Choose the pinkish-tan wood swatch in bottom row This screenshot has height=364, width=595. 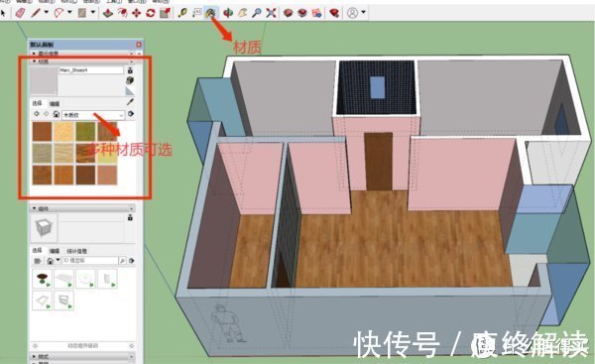tap(107, 175)
